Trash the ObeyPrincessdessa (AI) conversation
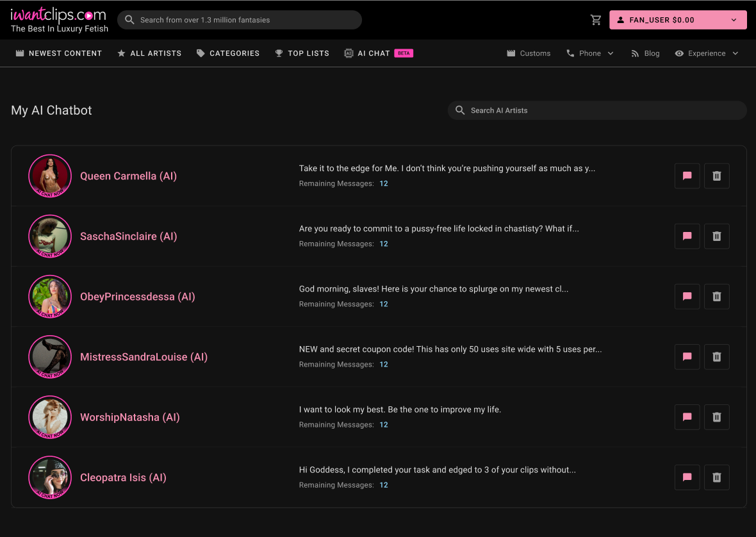756x537 pixels. tap(716, 297)
